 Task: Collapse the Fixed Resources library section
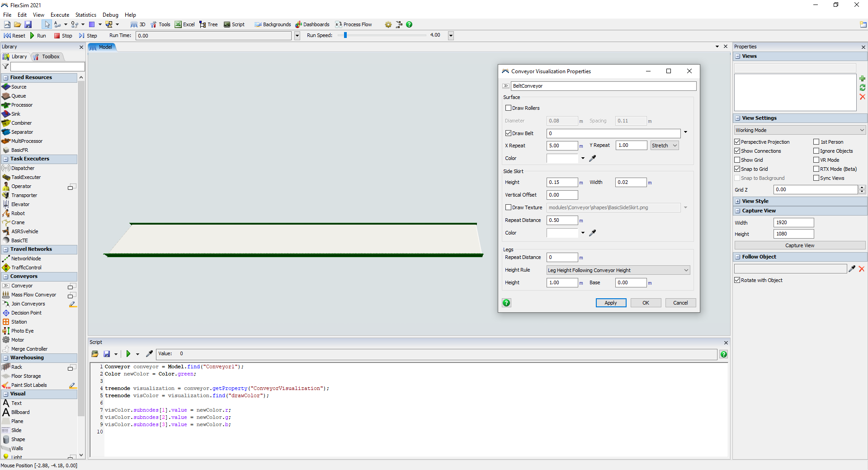[6, 78]
